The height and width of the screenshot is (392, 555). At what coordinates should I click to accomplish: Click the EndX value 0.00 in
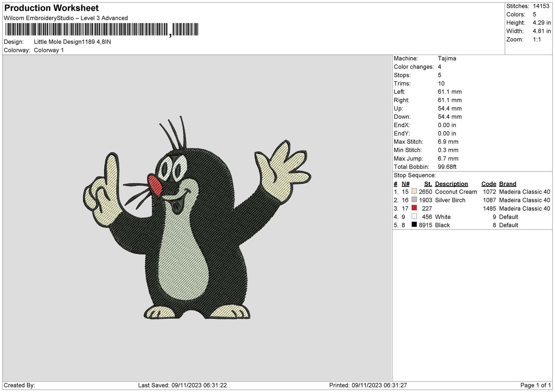point(447,125)
